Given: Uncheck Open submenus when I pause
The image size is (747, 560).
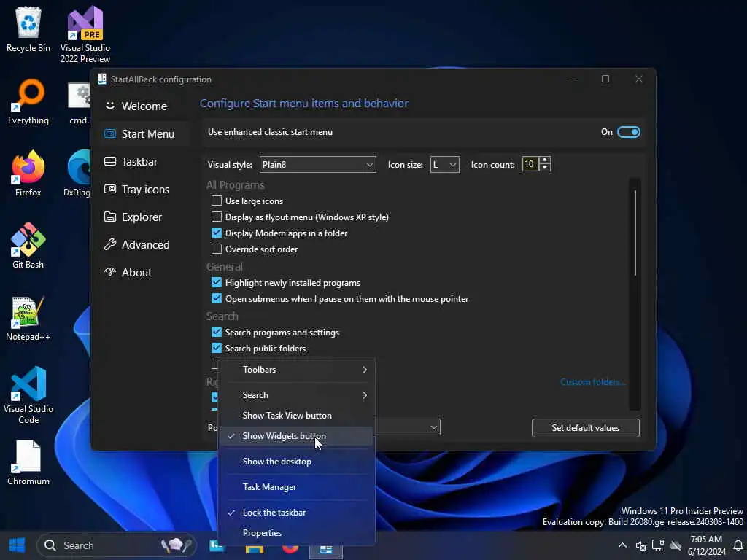Looking at the screenshot, I should 217,298.
